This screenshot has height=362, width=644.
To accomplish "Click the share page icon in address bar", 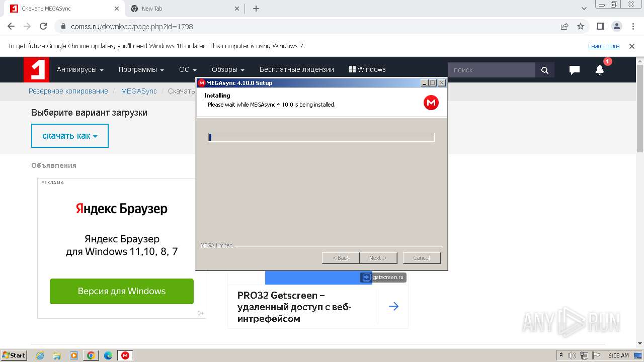I will [565, 26].
